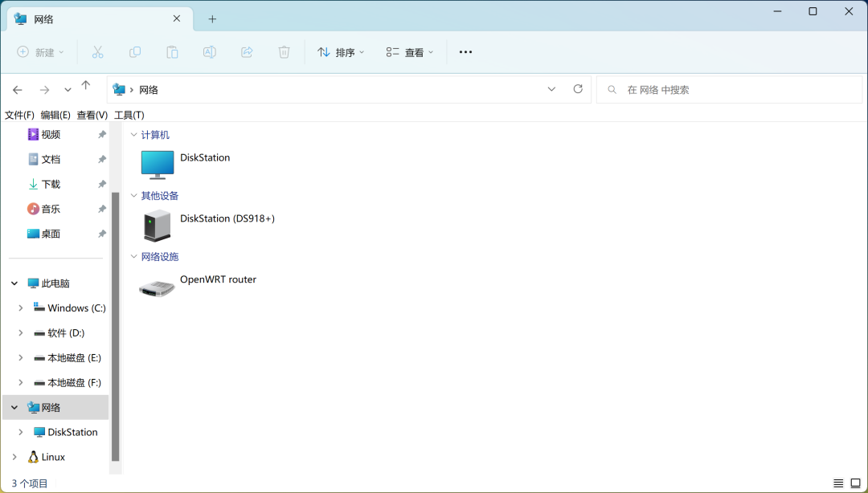Open 下载 in quick access

45,184
